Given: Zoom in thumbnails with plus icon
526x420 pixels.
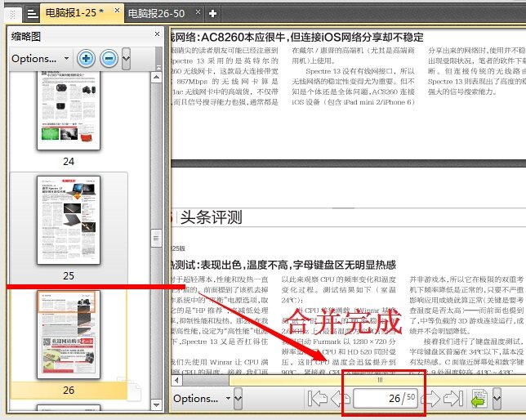Looking at the screenshot, I should point(86,58).
